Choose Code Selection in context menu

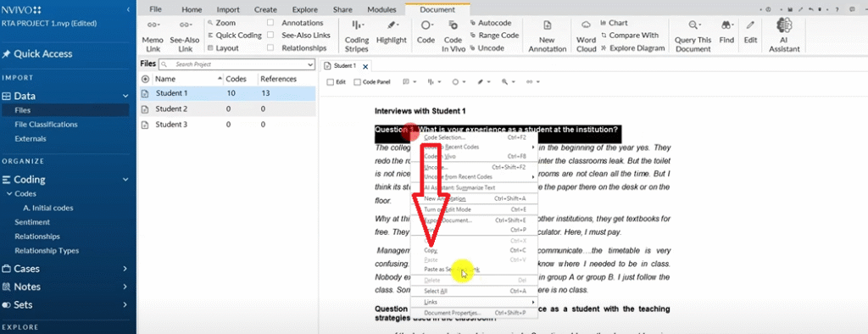[x=474, y=136]
